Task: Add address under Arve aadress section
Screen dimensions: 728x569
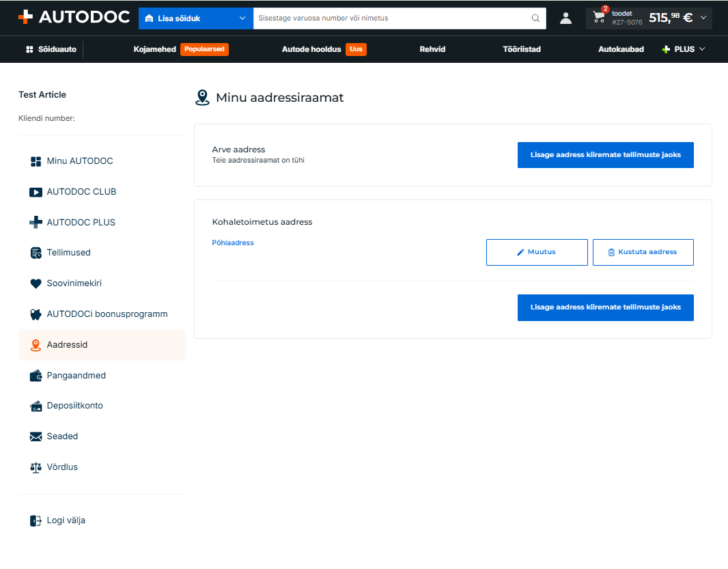Action: (x=606, y=155)
